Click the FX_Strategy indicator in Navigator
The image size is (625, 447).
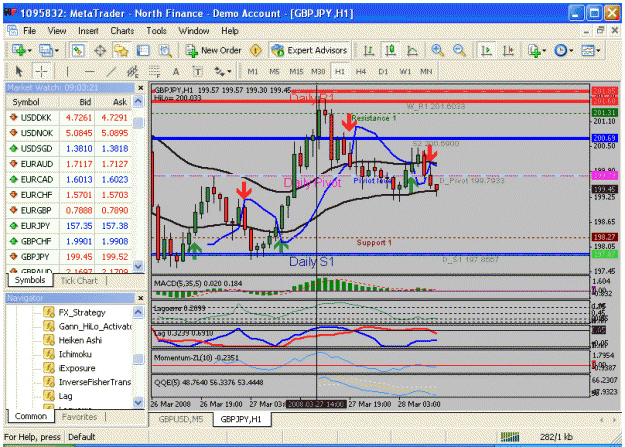pos(82,313)
